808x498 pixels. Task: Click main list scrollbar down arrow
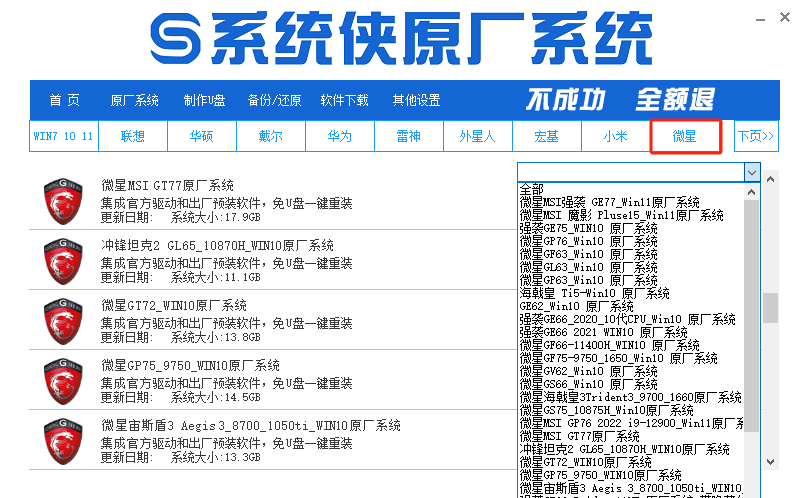(x=770, y=462)
